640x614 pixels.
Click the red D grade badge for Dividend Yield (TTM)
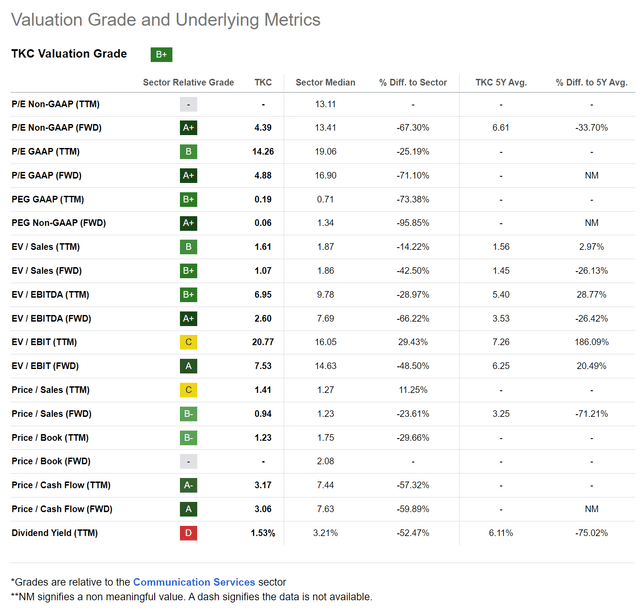tap(188, 533)
